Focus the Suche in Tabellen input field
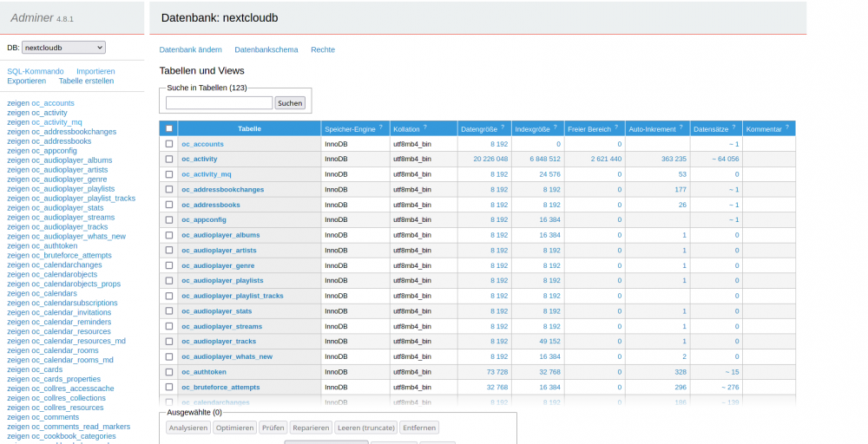The image size is (868, 444). click(220, 103)
